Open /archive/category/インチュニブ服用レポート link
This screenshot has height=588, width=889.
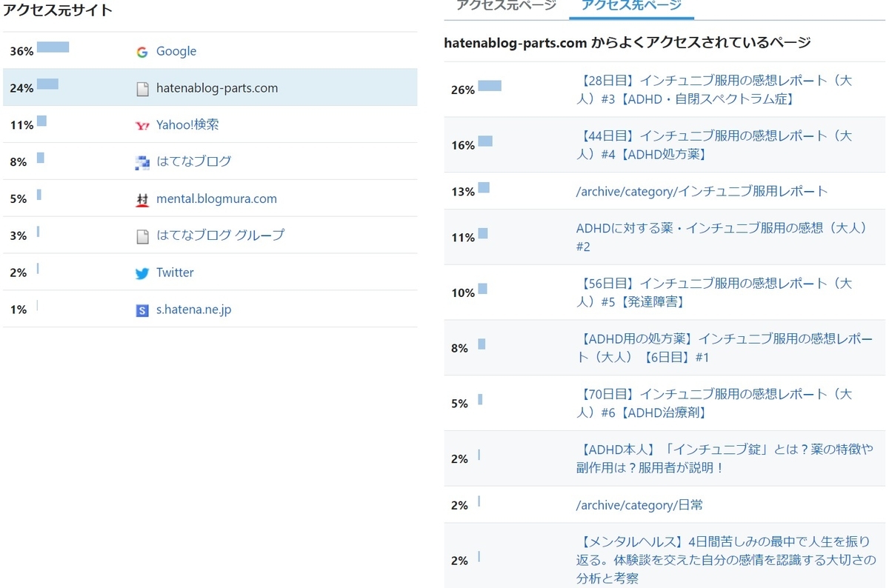point(702,191)
